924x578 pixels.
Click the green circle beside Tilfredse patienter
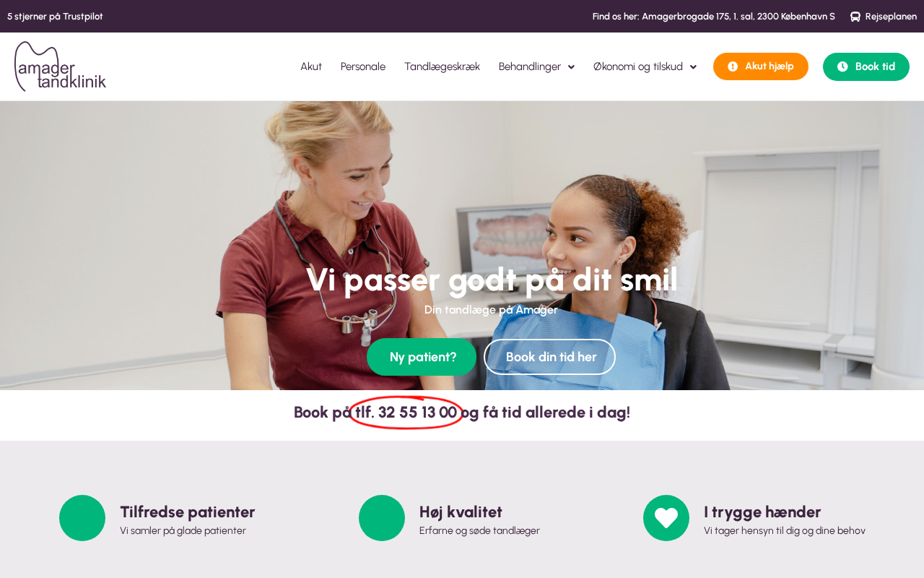click(x=82, y=518)
